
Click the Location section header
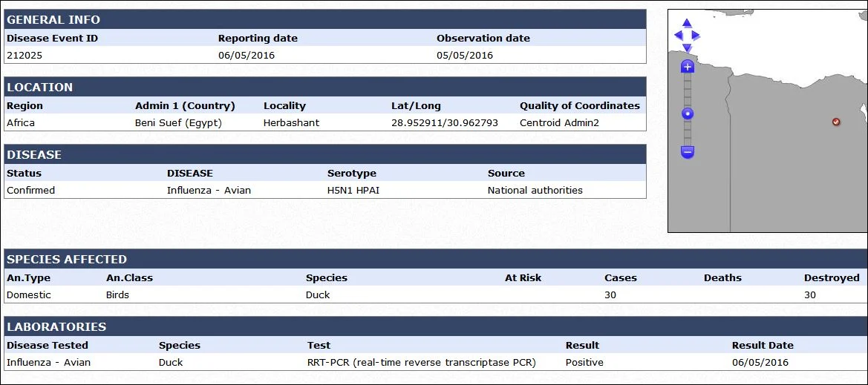[x=325, y=87]
